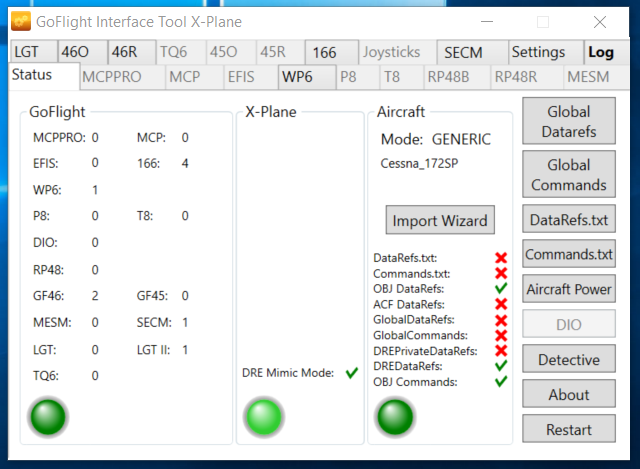Close the GoFlight Interface Tool window
Image resolution: width=640 pixels, height=469 pixels.
point(600,22)
